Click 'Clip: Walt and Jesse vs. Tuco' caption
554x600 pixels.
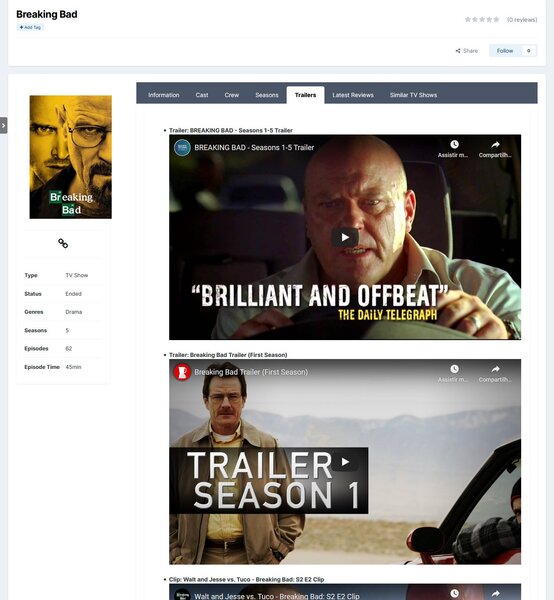(246, 579)
